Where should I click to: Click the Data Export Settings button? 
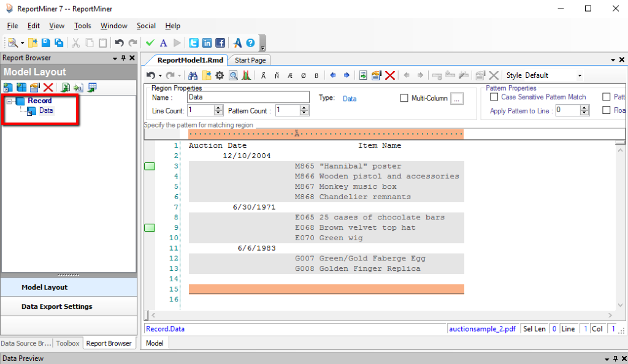point(57,306)
